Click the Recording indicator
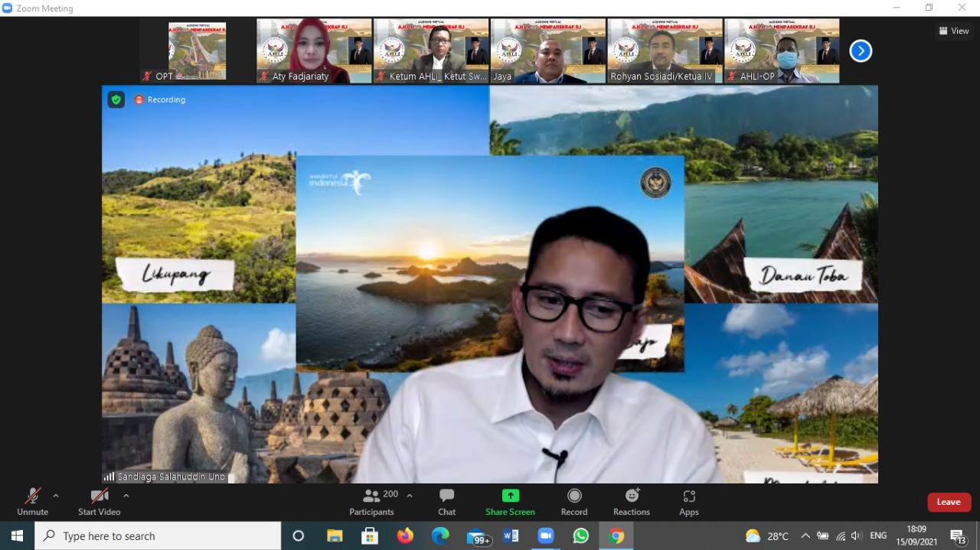The height and width of the screenshot is (550, 980). 160,99
